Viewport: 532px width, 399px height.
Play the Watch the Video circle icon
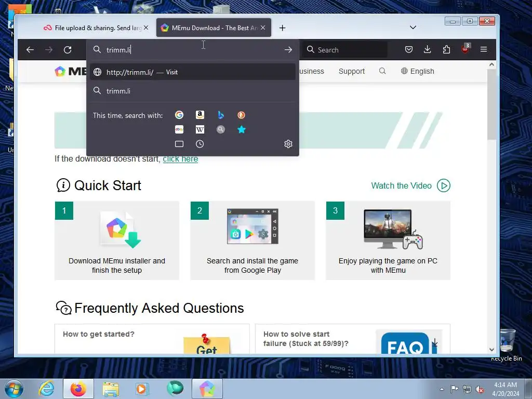point(444,185)
